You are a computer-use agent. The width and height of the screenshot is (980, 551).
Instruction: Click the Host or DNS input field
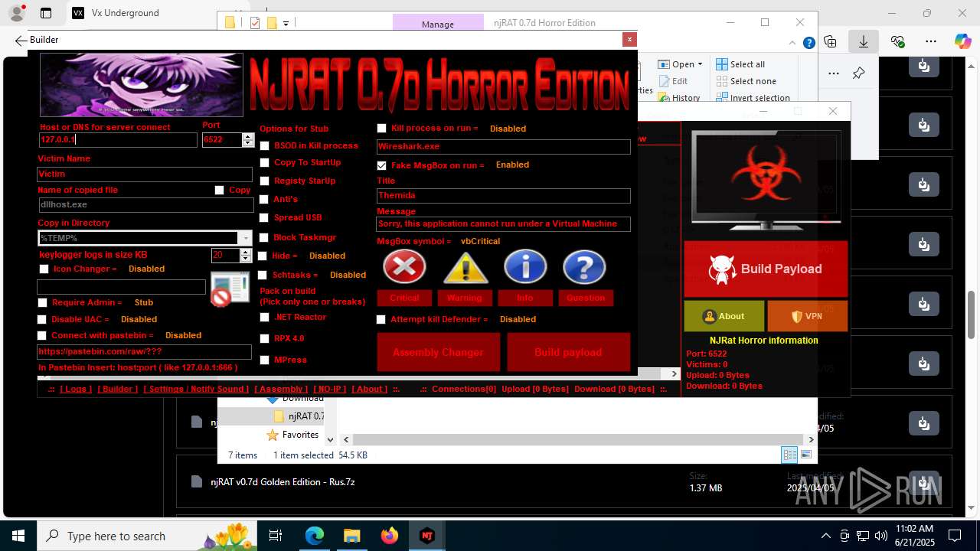tap(118, 140)
